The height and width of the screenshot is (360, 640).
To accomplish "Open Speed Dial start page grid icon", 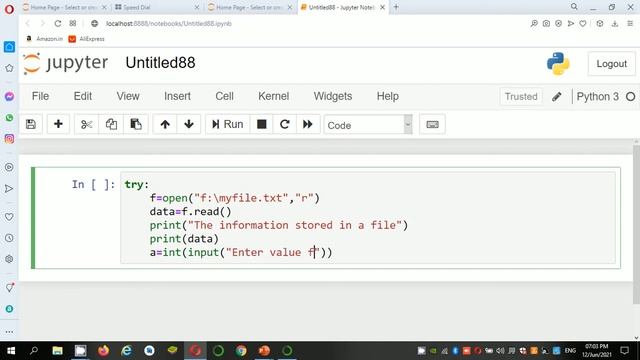I will [x=73, y=24].
